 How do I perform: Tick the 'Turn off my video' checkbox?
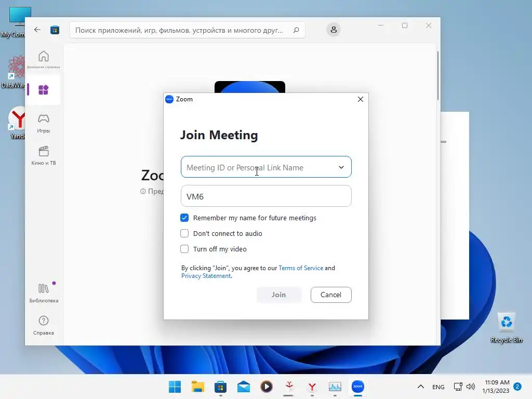pyautogui.click(x=184, y=249)
